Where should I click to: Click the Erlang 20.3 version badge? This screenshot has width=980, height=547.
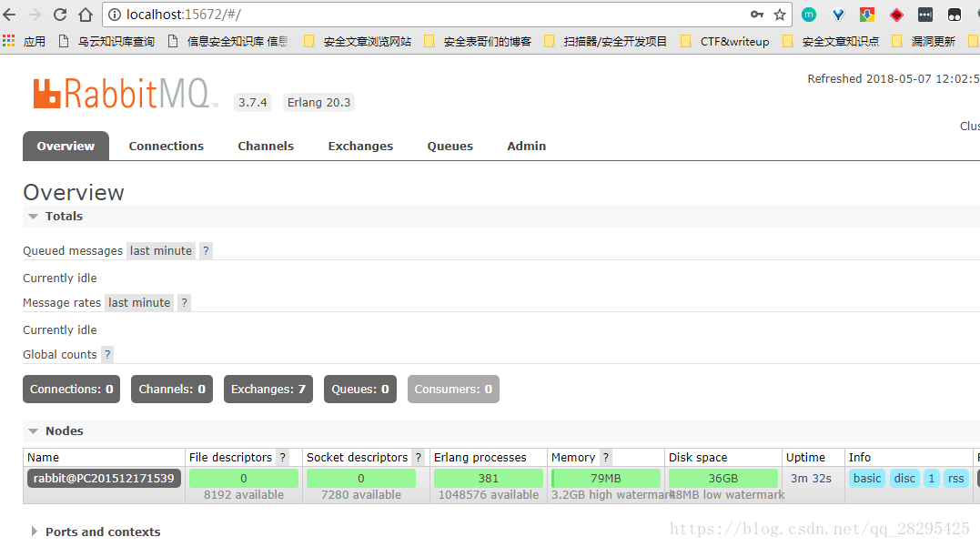[318, 103]
